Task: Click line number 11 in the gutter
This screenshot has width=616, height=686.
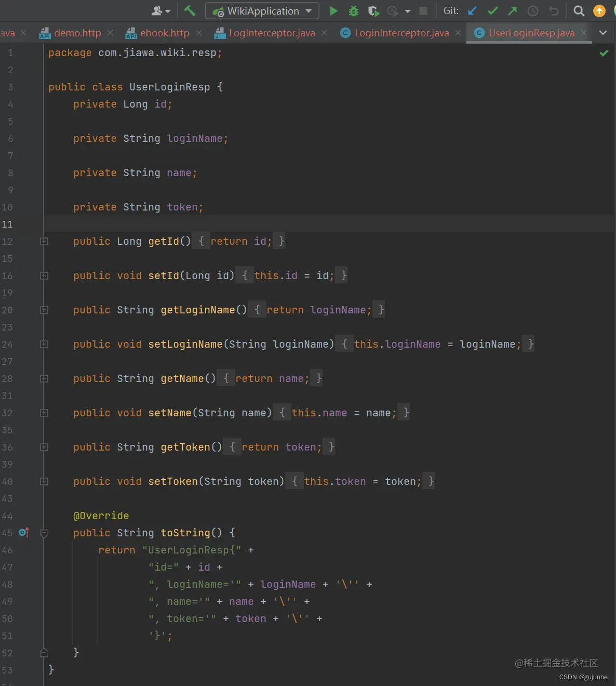Action: [7, 224]
